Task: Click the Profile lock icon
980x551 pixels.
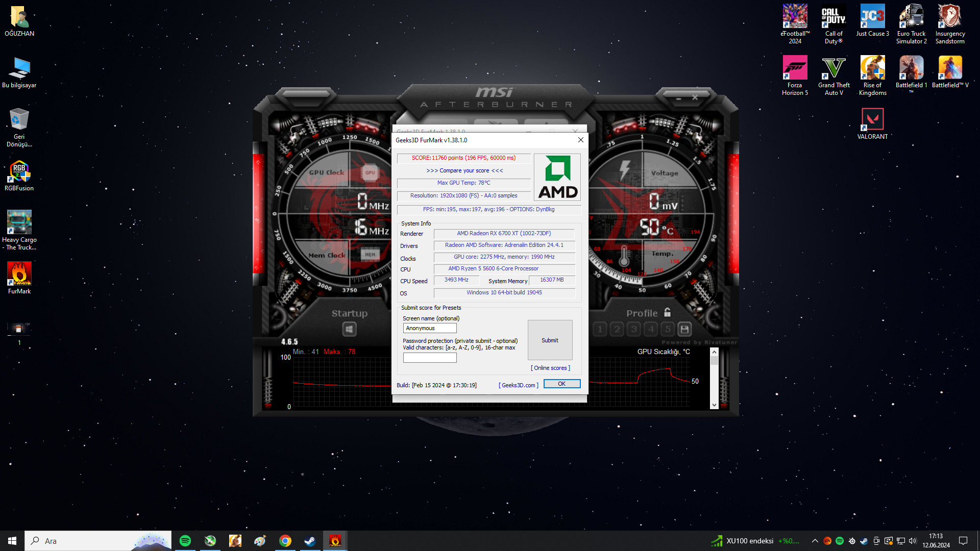Action: pyautogui.click(x=667, y=312)
